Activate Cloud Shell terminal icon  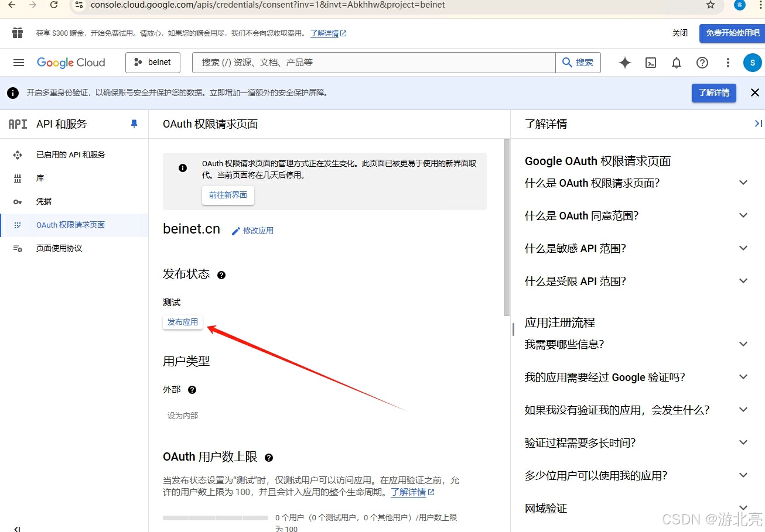click(x=651, y=63)
